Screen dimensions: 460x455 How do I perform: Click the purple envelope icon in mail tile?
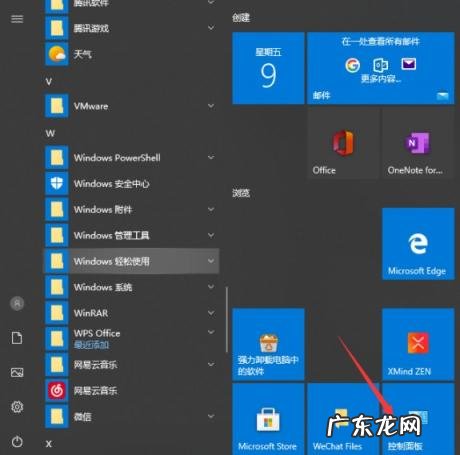tap(409, 64)
